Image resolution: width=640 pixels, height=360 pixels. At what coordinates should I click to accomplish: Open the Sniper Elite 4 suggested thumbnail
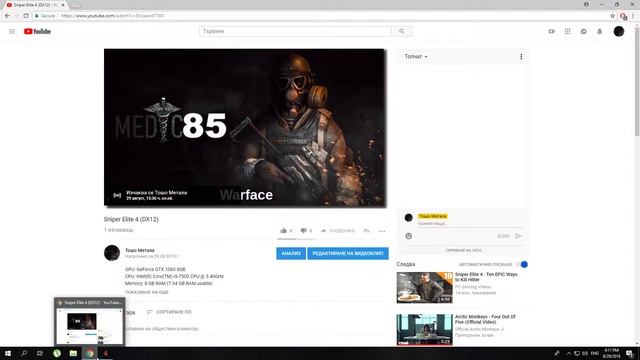424,287
